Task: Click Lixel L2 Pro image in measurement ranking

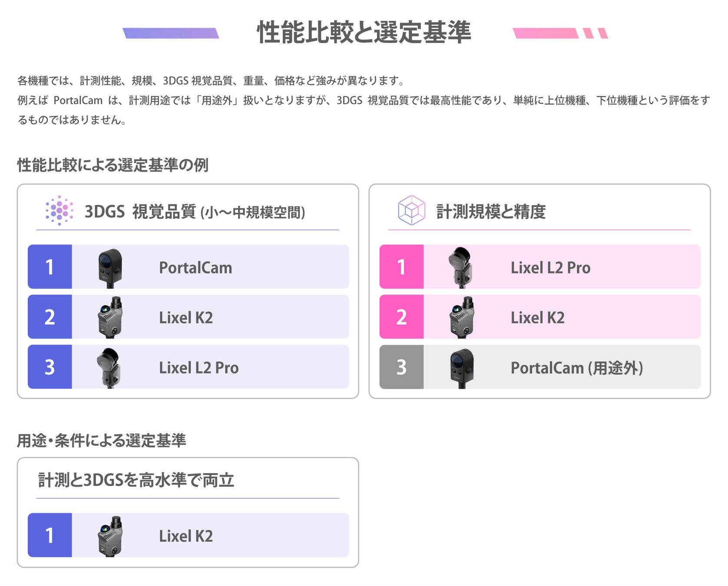Action: [x=460, y=268]
